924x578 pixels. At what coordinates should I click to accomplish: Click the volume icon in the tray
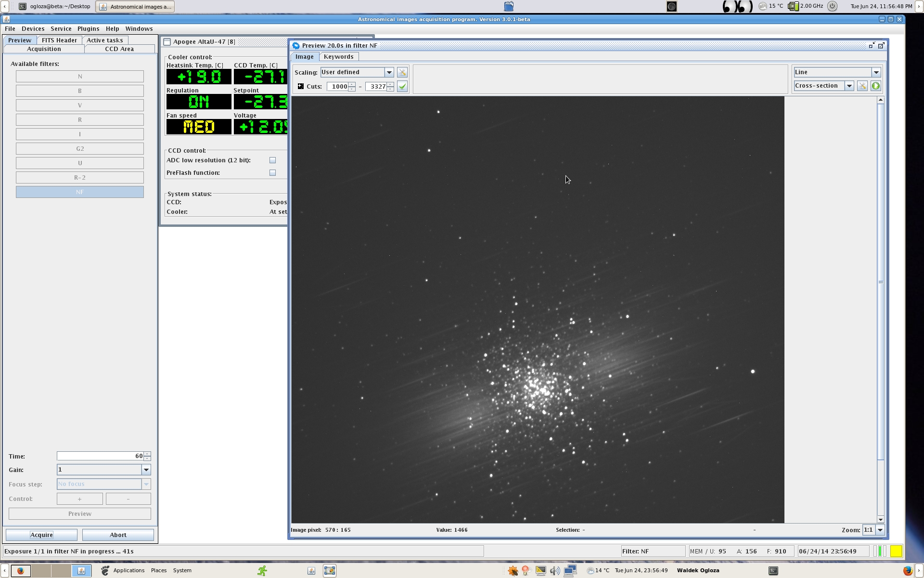tap(555, 571)
